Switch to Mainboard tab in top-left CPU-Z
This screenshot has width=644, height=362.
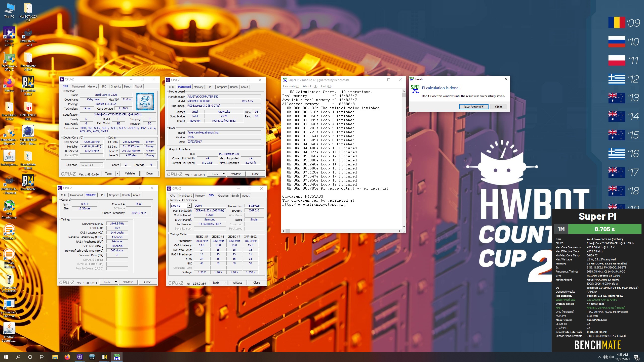tap(78, 86)
